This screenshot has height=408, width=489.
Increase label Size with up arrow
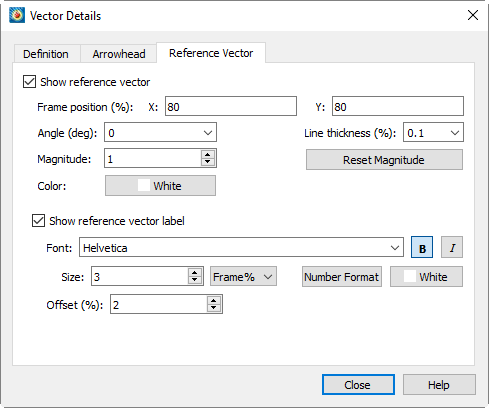195,273
